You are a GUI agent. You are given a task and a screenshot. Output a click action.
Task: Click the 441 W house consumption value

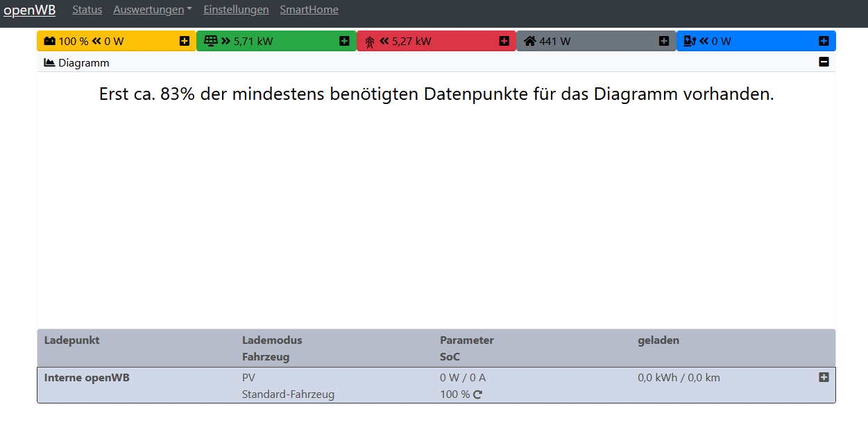tap(555, 42)
